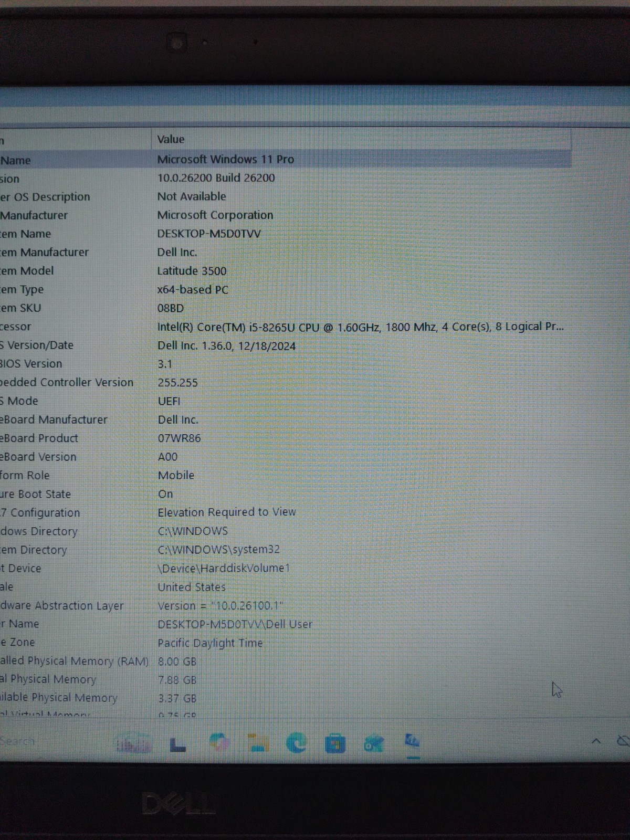Select the Intel Core i5-8265U processor value
The height and width of the screenshot is (840, 630).
click(x=361, y=327)
